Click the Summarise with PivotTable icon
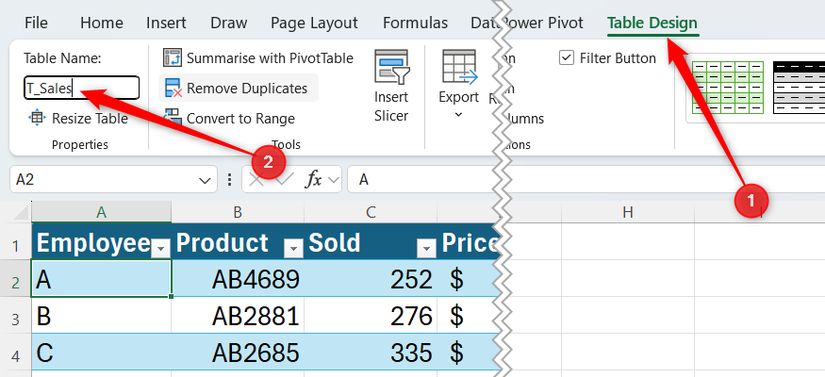825x377 pixels. point(172,58)
